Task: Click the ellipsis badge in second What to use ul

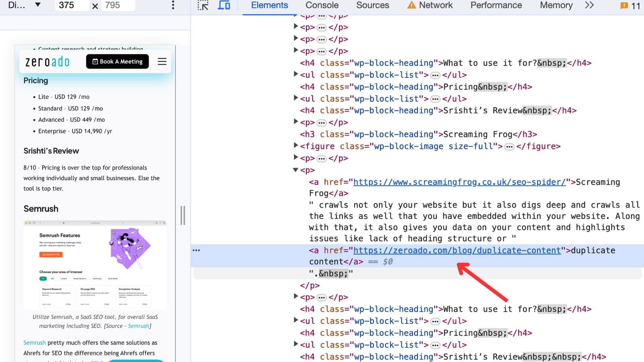Action: (x=435, y=321)
